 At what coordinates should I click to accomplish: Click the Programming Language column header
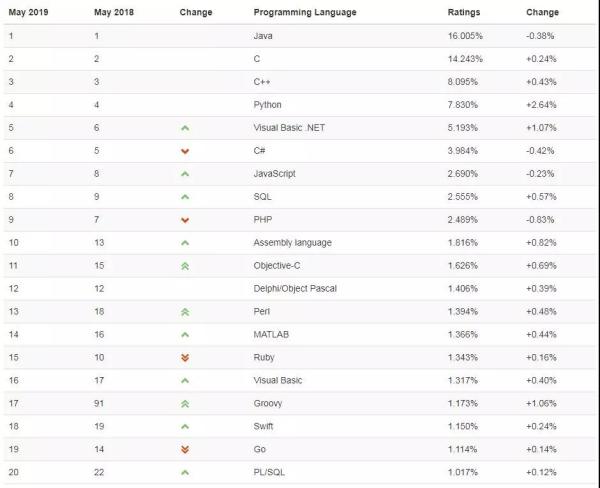click(x=296, y=13)
